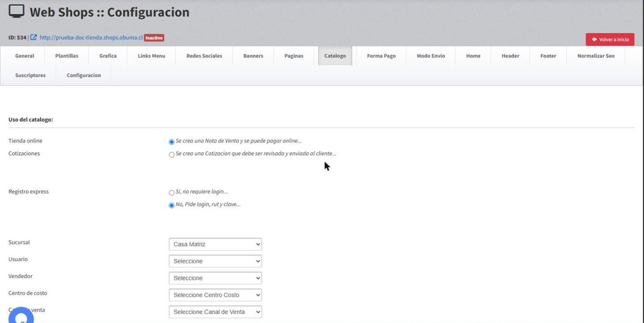The width and height of the screenshot is (644, 323).
Task: Switch to the General tab
Action: click(x=25, y=56)
